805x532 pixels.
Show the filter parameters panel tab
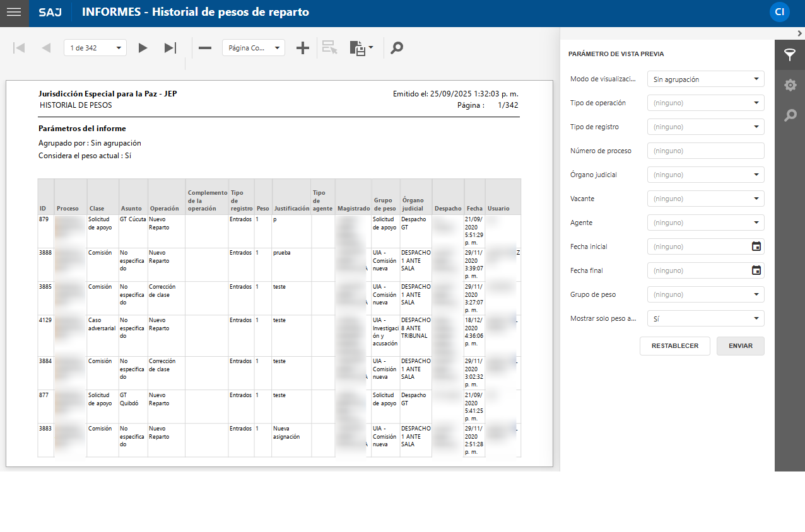790,54
